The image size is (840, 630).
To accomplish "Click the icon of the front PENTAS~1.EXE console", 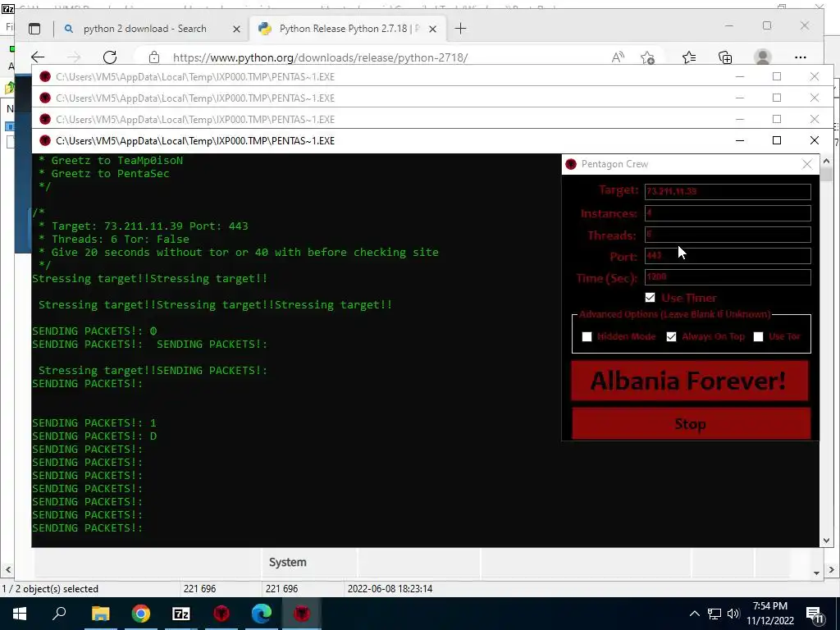I will 45,140.
